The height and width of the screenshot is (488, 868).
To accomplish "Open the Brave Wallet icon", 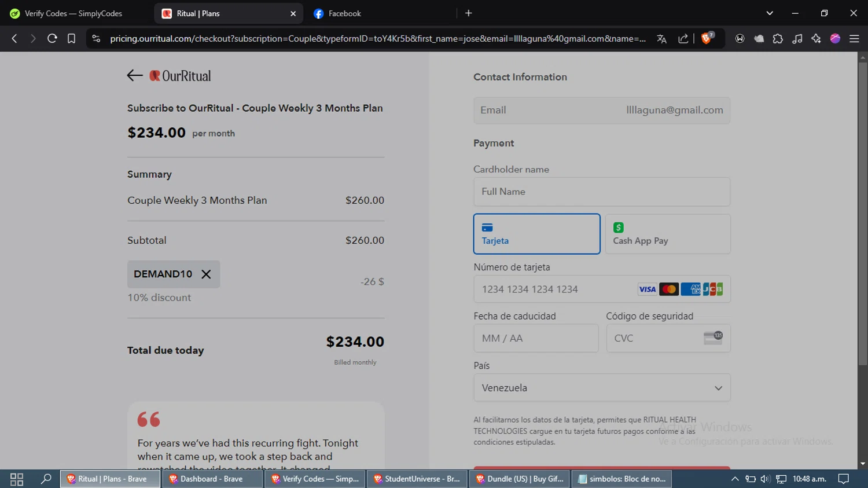I will [x=740, y=39].
